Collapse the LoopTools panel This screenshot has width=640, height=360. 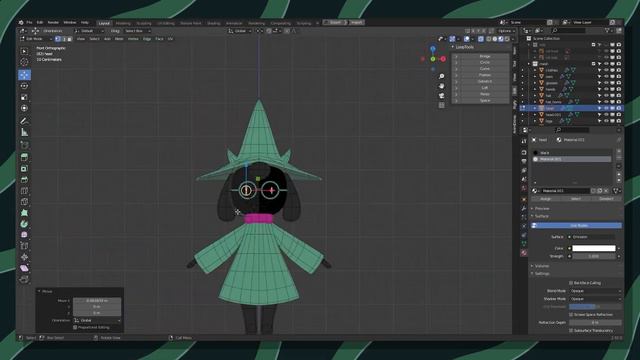point(465,47)
